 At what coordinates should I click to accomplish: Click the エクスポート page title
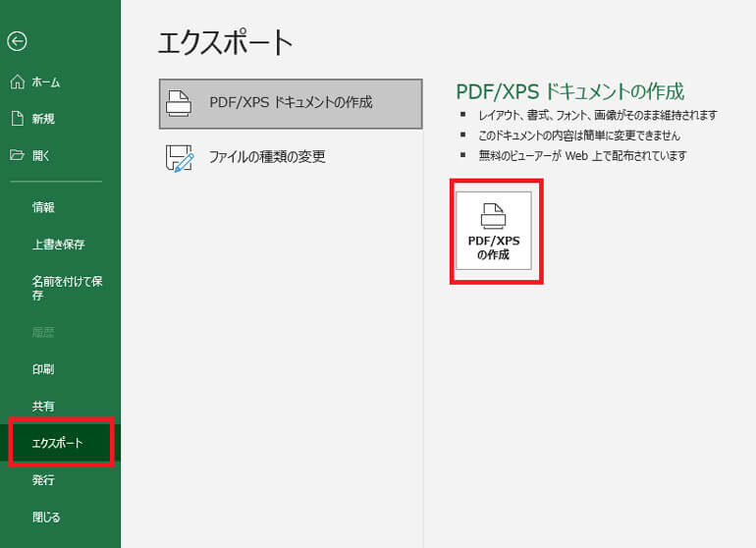225,42
